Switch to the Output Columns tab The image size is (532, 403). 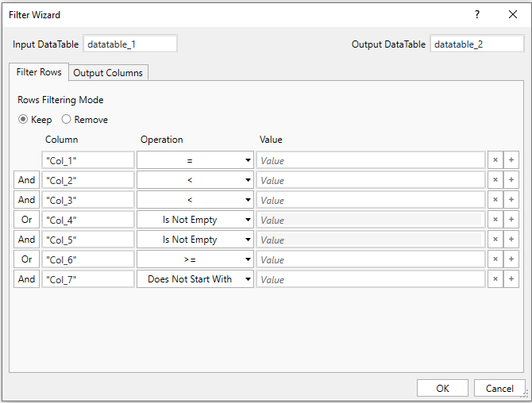click(108, 73)
